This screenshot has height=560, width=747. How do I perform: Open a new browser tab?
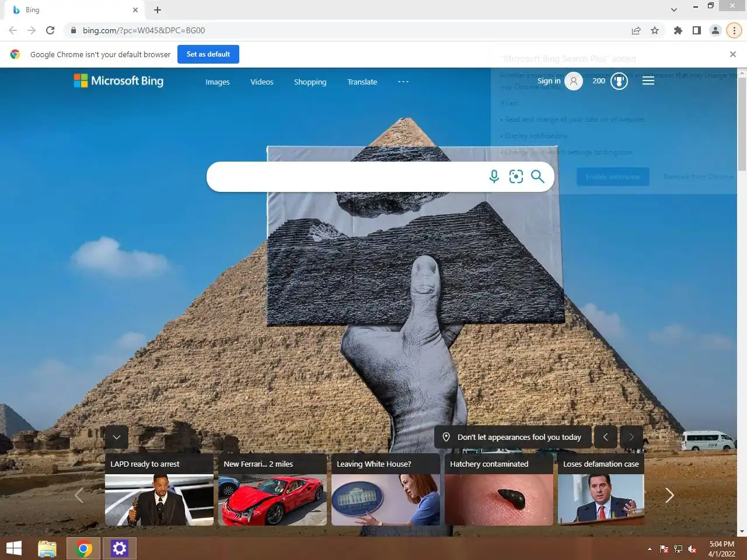pyautogui.click(x=158, y=10)
